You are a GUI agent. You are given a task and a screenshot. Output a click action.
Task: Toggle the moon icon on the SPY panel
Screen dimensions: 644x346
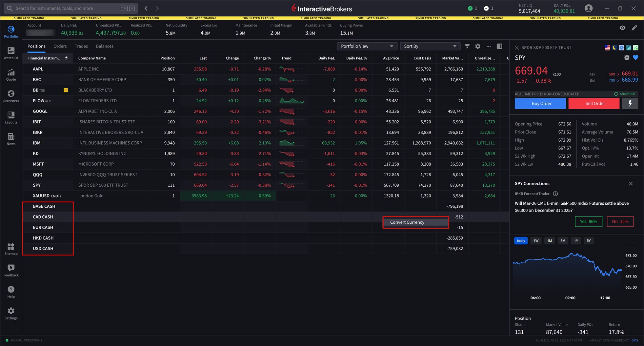(x=615, y=47)
